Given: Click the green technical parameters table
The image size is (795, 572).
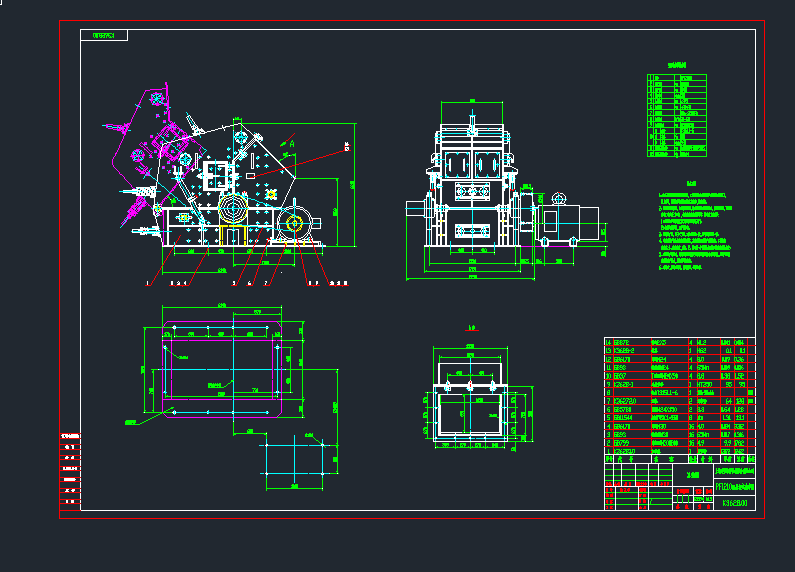Looking at the screenshot, I should (x=678, y=115).
